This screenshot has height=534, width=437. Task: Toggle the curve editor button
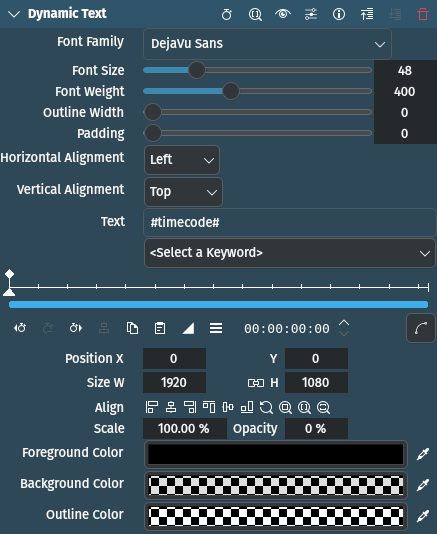[x=421, y=329]
